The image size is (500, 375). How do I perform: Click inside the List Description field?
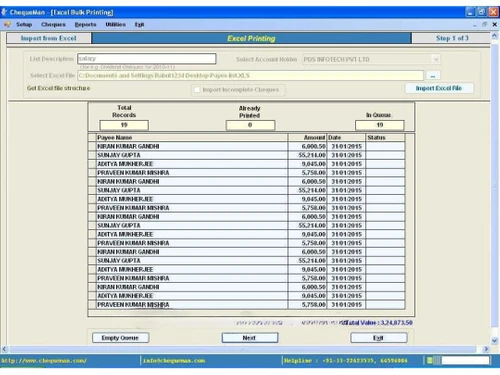point(147,59)
